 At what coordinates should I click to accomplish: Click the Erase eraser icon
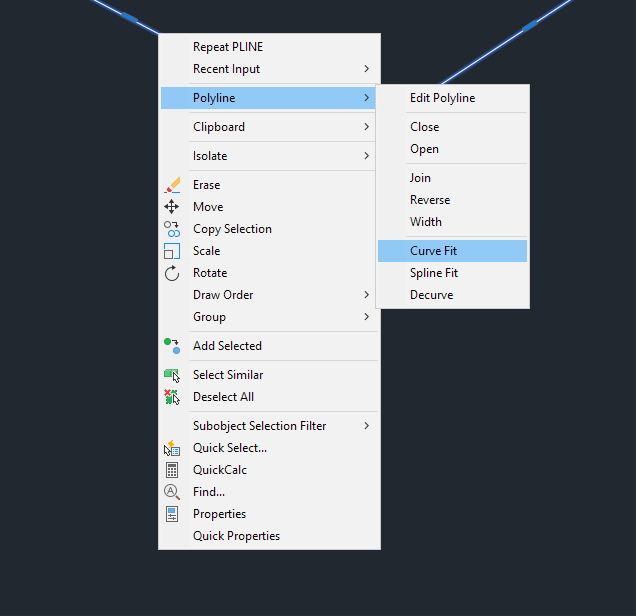pos(172,185)
